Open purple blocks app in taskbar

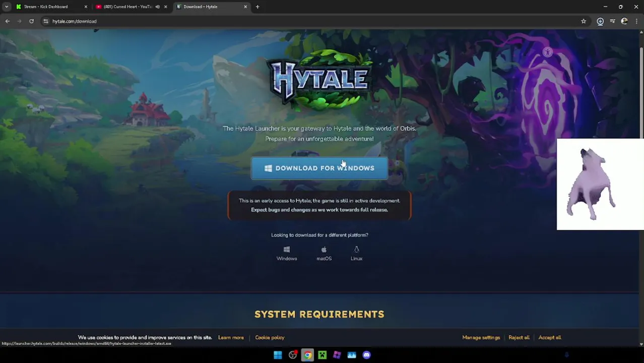(337, 355)
